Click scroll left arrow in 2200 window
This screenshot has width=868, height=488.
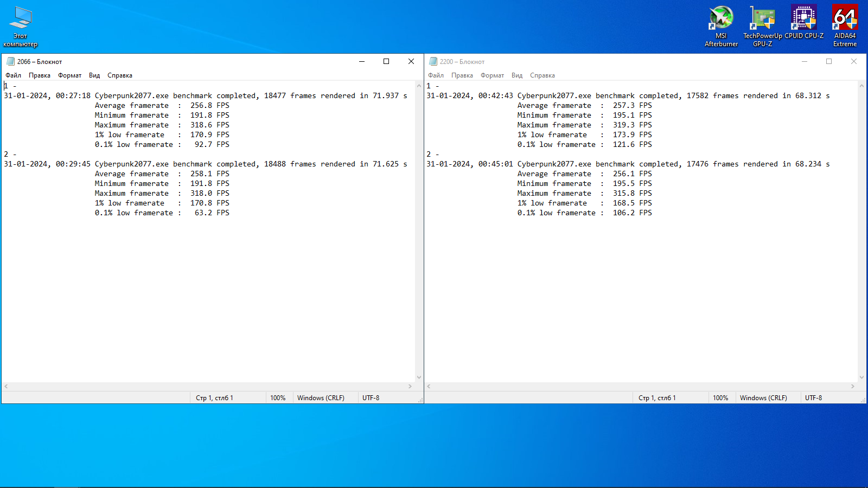tap(429, 387)
